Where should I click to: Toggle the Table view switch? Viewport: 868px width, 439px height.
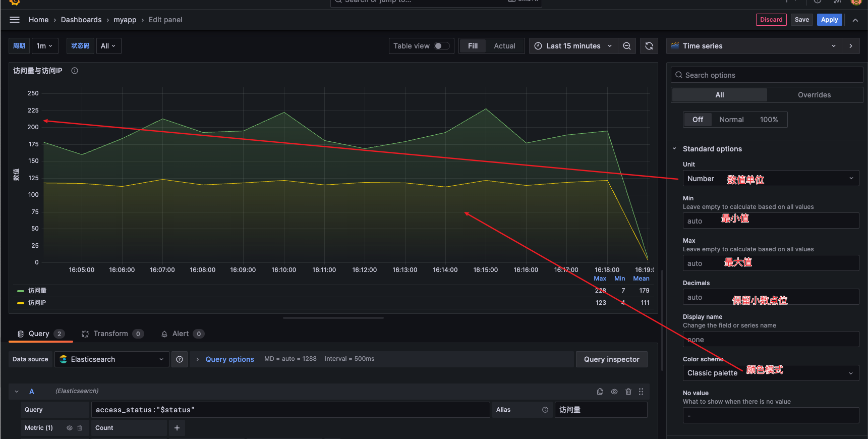coord(441,46)
